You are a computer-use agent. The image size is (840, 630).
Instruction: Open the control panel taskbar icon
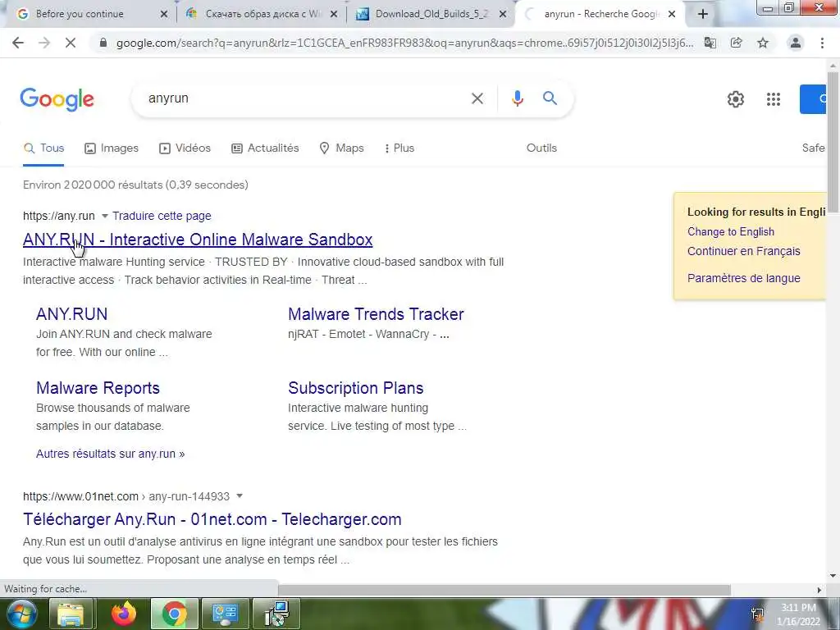[225, 614]
